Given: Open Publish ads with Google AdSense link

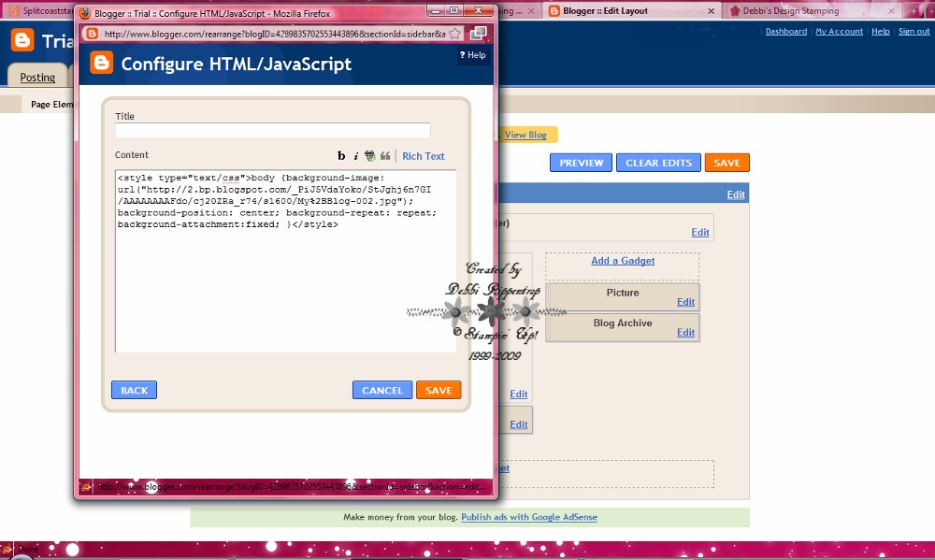Looking at the screenshot, I should coord(529,517).
